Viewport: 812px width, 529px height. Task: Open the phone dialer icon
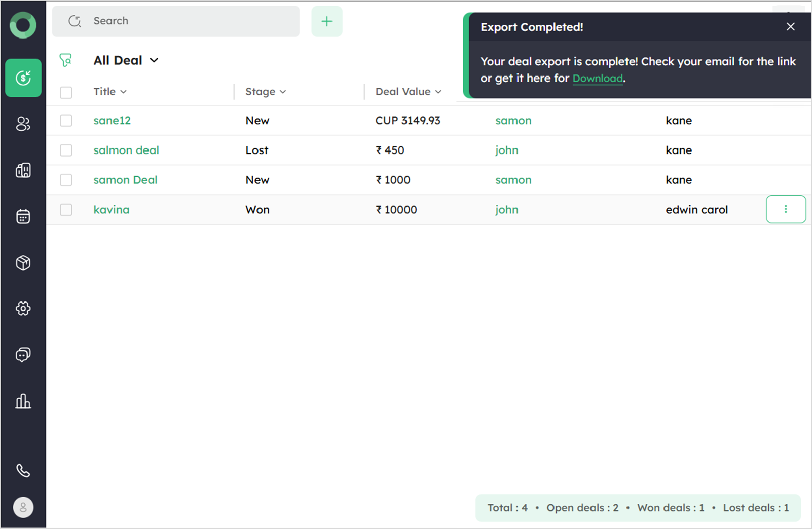click(x=23, y=471)
